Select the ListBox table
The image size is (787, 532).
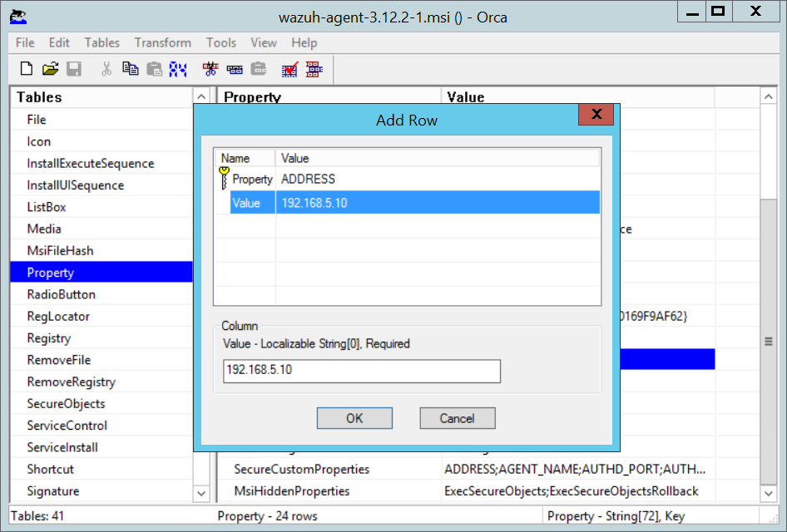point(101,207)
